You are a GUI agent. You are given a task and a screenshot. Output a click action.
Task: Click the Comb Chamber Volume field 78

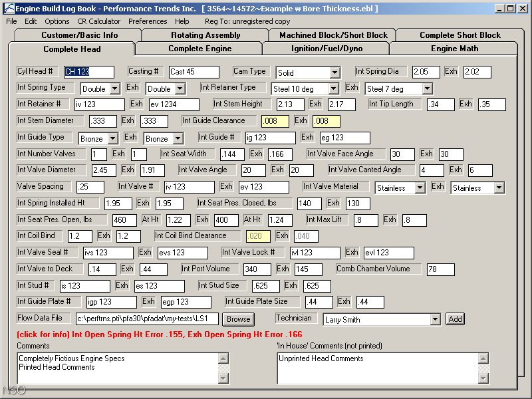pos(441,269)
